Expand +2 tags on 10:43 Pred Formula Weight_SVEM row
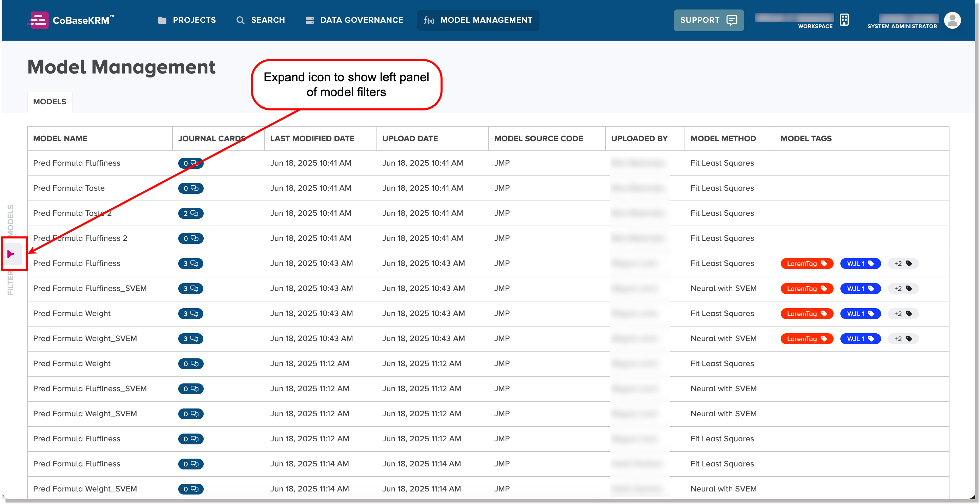The height and width of the screenshot is (504, 980). (x=903, y=339)
